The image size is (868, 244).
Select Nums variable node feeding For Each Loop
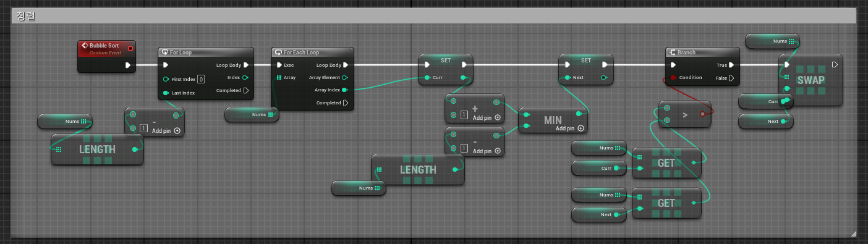tap(252, 114)
